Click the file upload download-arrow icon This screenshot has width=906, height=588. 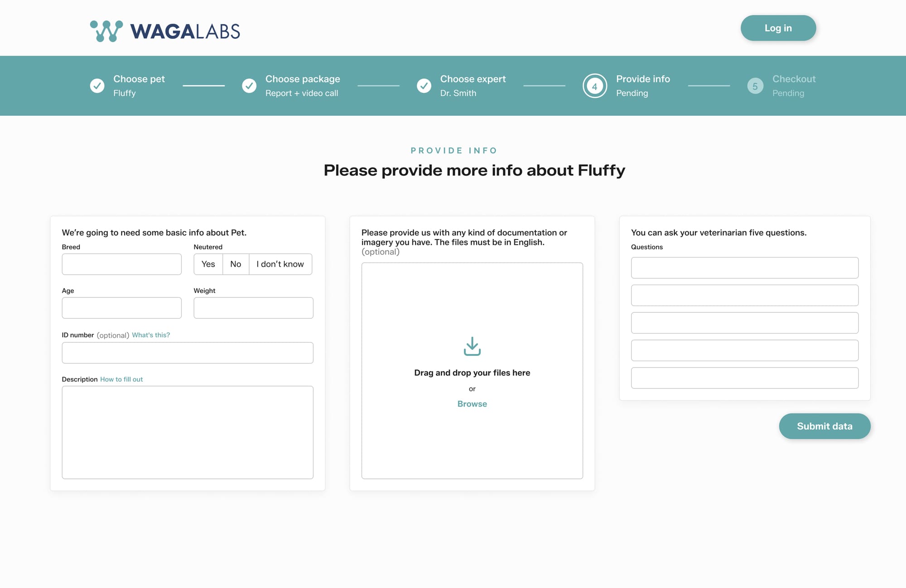472,346
